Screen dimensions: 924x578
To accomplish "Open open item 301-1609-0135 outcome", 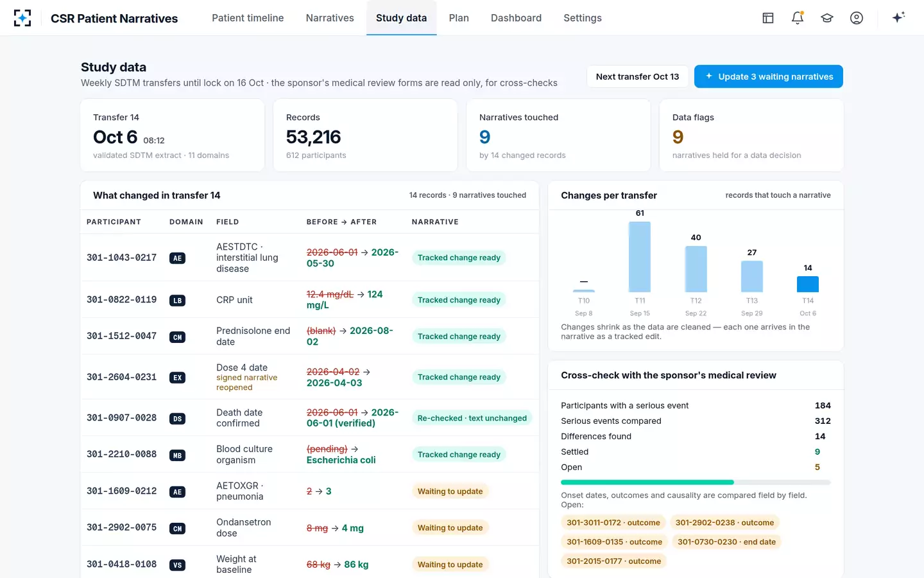I will 614,542.
